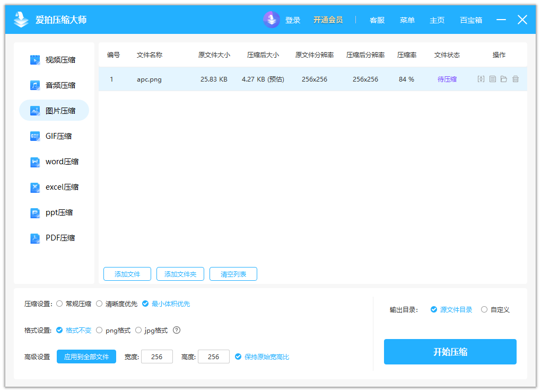541x392 pixels.
Task: Minimize the 爱拍压缩大师 window
Action: tap(501, 20)
